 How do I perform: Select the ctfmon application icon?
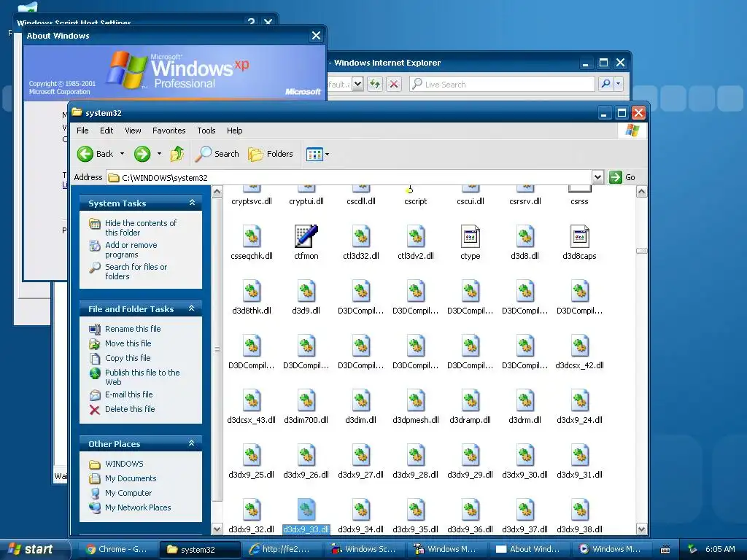tap(306, 236)
